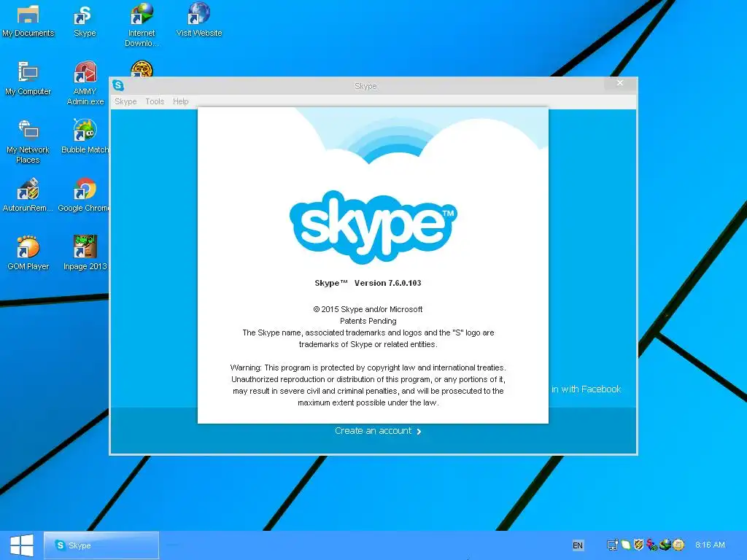This screenshot has height=560, width=747.
Task: Click the © 2015 Skype and/or Microsoft line
Action: 368,309
